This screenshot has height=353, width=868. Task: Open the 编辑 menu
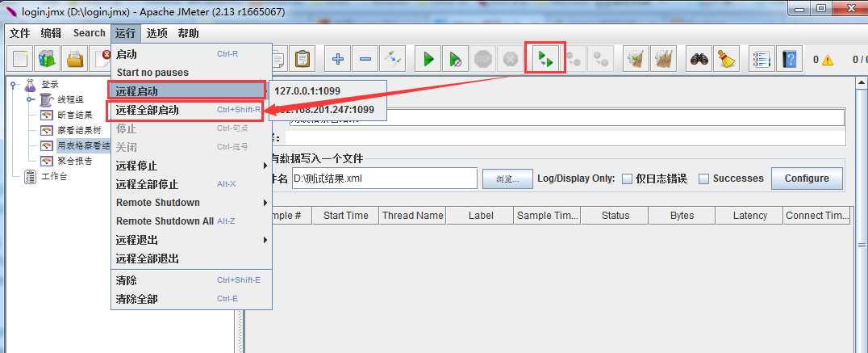click(x=51, y=33)
